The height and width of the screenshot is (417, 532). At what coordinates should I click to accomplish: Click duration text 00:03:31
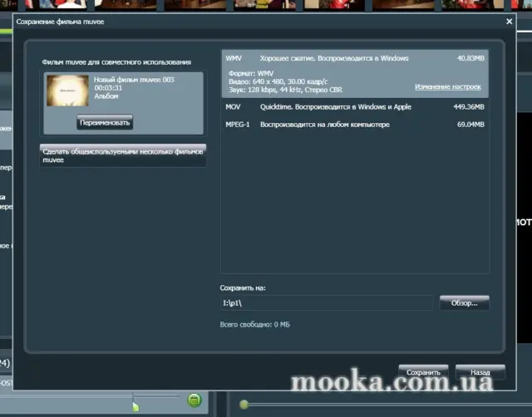pos(108,88)
